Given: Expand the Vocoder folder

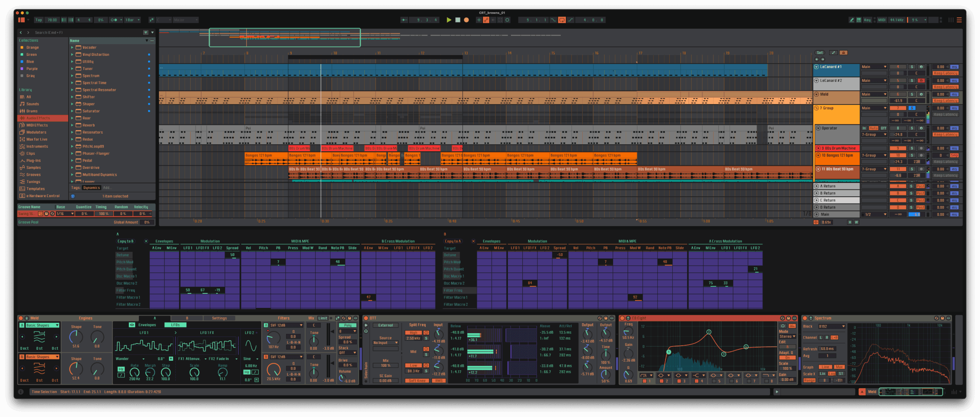Looking at the screenshot, I should (x=72, y=47).
